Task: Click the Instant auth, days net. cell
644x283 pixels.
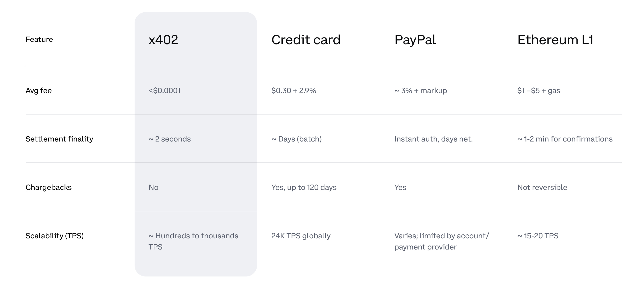Action: click(x=433, y=139)
